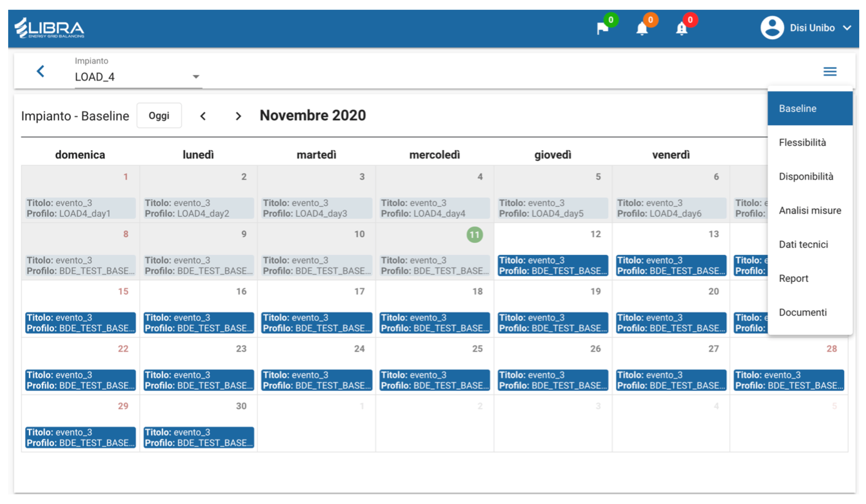Image resolution: width=866 pixels, height=504 pixels.
Task: Expand the Disi Unibo account chevron
Action: pyautogui.click(x=847, y=28)
